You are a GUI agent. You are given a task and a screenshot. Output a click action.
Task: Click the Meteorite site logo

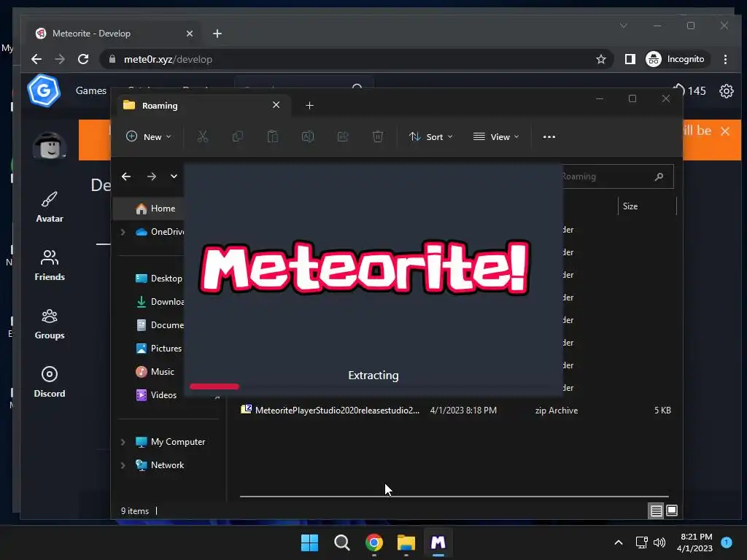pyautogui.click(x=44, y=90)
